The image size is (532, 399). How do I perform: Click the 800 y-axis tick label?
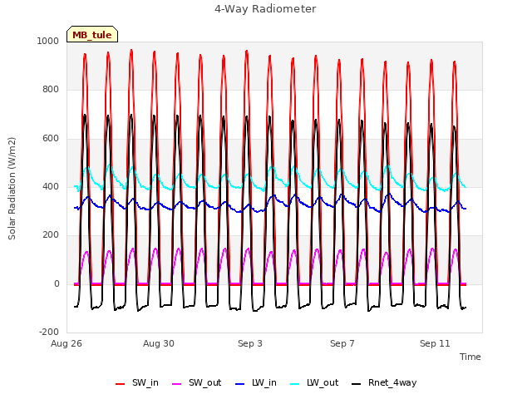click(x=51, y=90)
